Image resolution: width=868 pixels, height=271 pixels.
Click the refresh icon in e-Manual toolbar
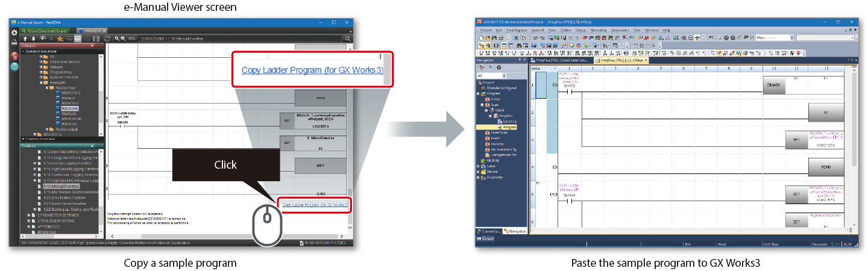click(107, 39)
